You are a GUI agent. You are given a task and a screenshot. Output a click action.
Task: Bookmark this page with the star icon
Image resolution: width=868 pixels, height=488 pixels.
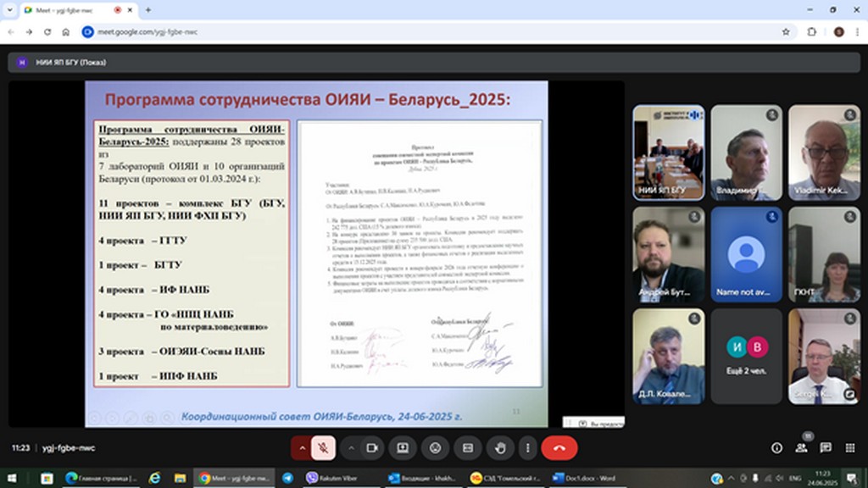786,31
